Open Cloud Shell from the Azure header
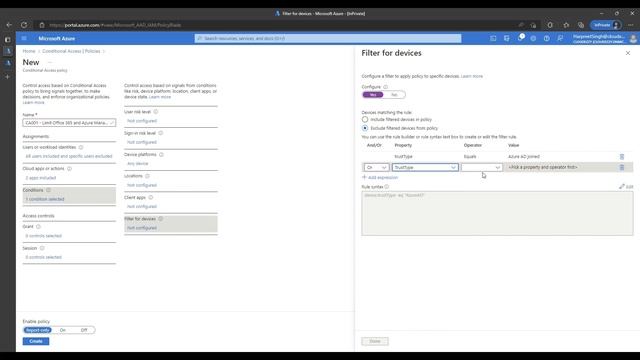The height and width of the screenshot is (360, 640). [493, 38]
